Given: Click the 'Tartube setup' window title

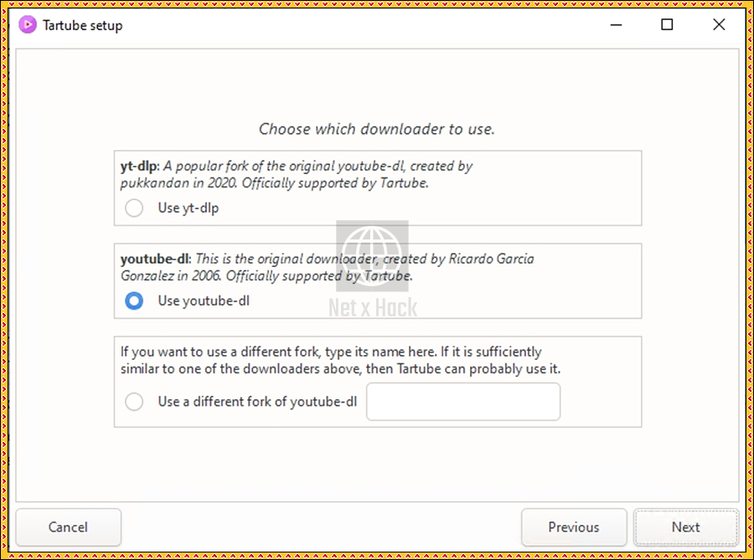Looking at the screenshot, I should (x=82, y=25).
